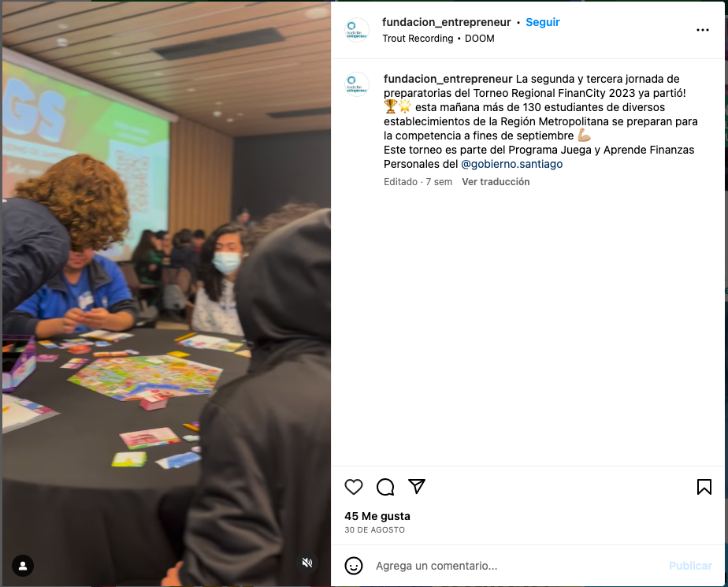Share post with paper plane icon

tap(417, 486)
